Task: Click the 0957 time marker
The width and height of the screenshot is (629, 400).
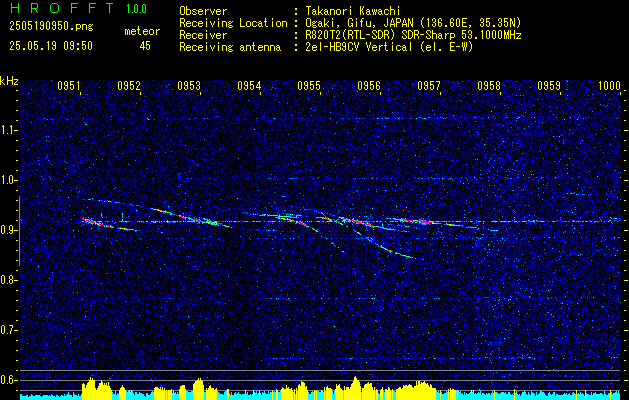Action: pos(429,85)
